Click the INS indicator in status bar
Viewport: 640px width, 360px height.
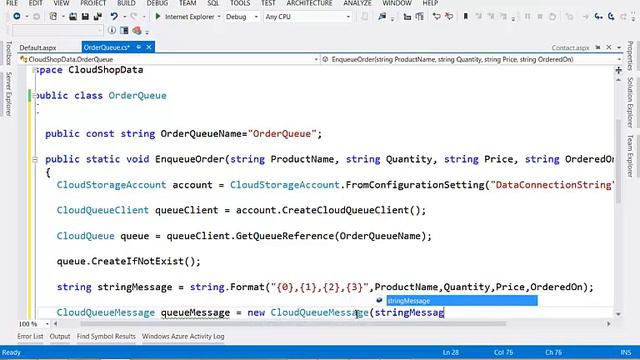[x=626, y=352]
